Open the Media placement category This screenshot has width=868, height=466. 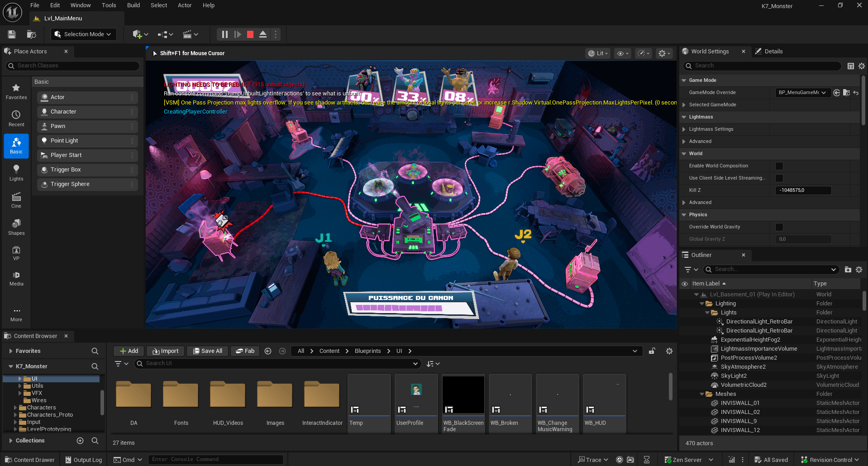(x=16, y=277)
